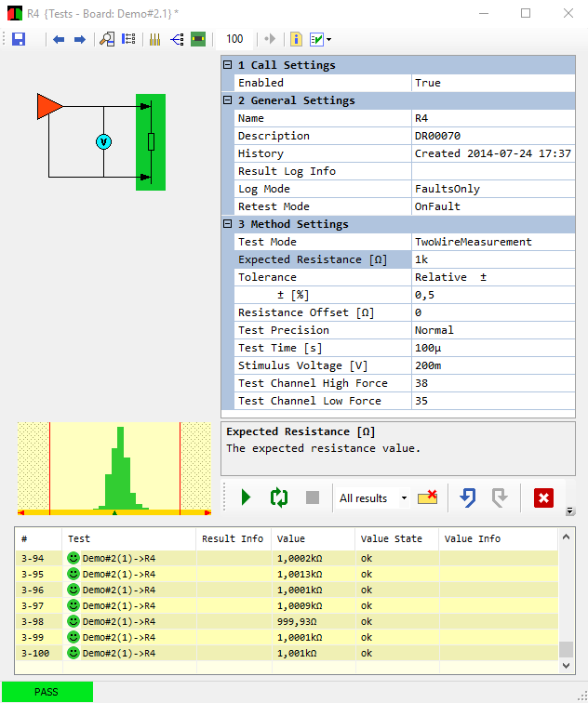The height and width of the screenshot is (703, 588).
Task: Go to previous test with left arrow
Action: coord(59,39)
